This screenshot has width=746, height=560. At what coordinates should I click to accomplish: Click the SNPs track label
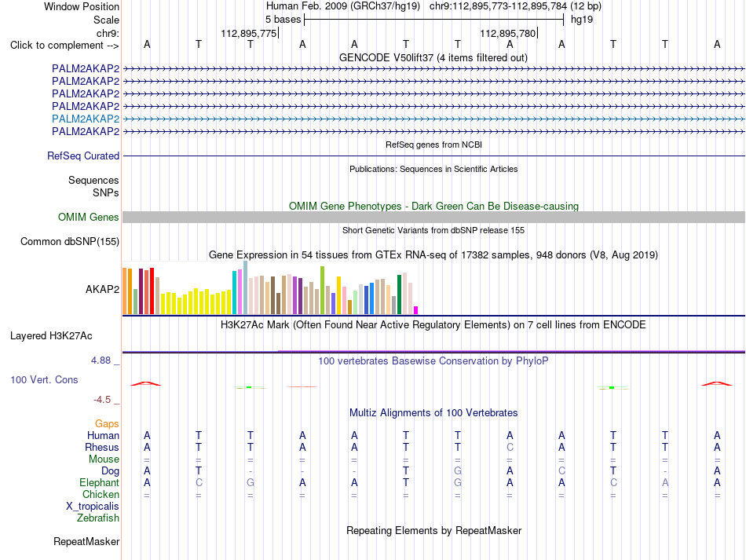tap(106, 192)
